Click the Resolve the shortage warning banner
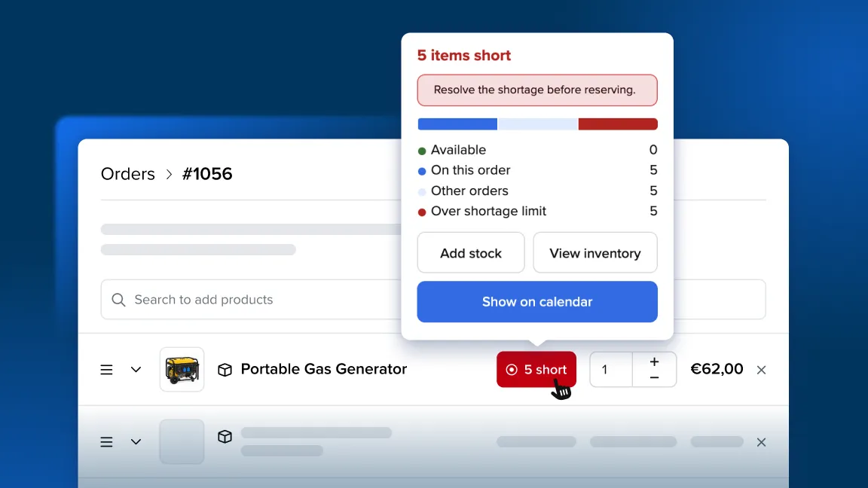This screenshot has width=868, height=488. (537, 90)
